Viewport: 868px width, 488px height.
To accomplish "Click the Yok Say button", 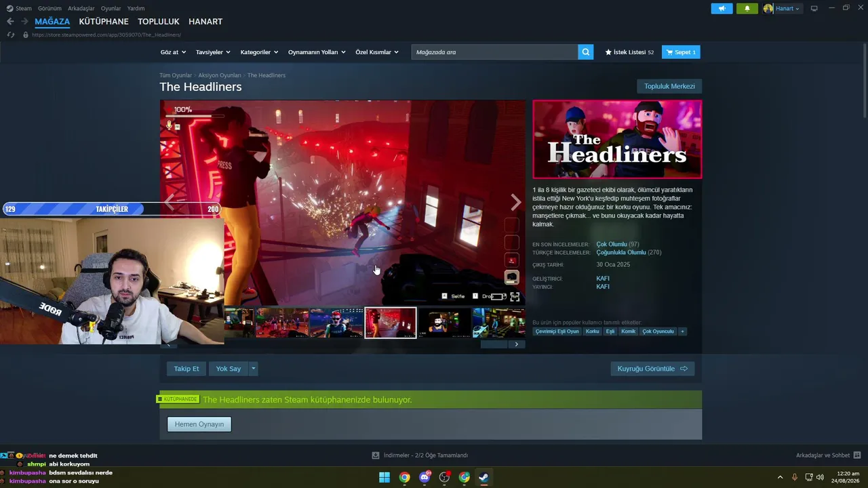I will tap(229, 369).
